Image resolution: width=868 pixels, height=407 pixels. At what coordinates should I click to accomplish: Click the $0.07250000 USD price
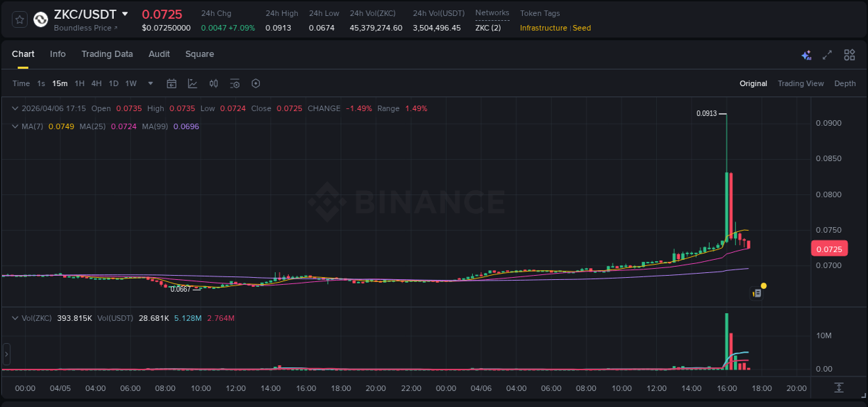166,28
